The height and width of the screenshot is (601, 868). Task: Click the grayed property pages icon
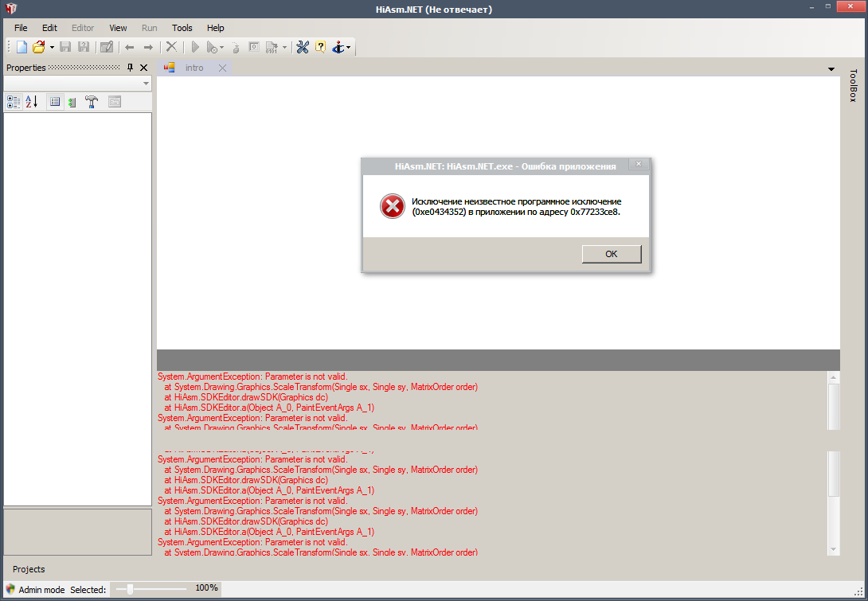[115, 102]
